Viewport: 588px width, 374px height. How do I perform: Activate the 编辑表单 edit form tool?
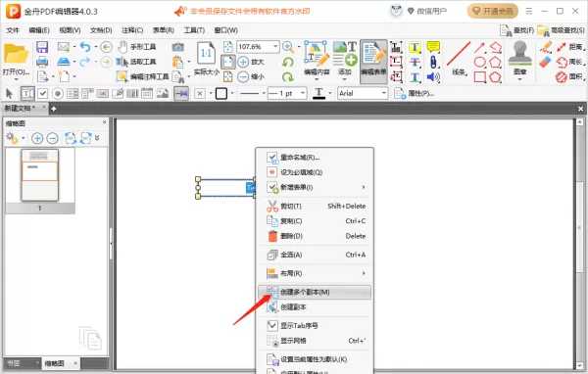373,62
